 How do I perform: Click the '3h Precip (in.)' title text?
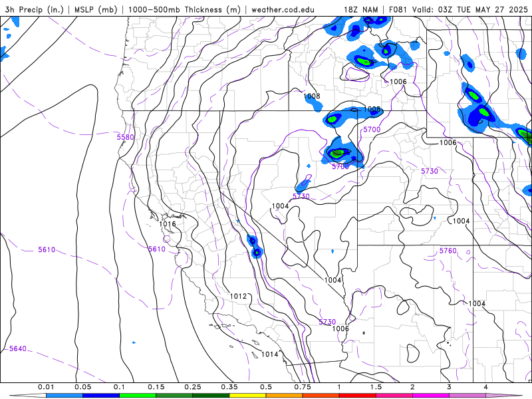pyautogui.click(x=35, y=9)
